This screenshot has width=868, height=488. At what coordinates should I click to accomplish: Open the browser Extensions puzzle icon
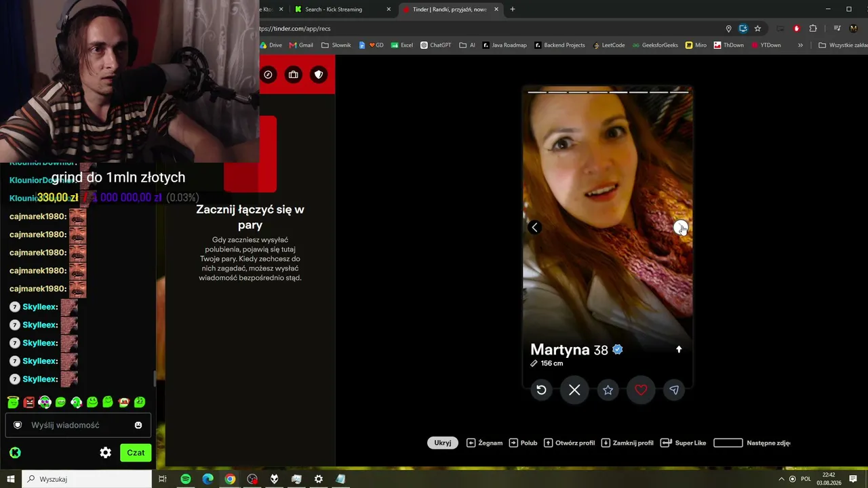pos(813,28)
